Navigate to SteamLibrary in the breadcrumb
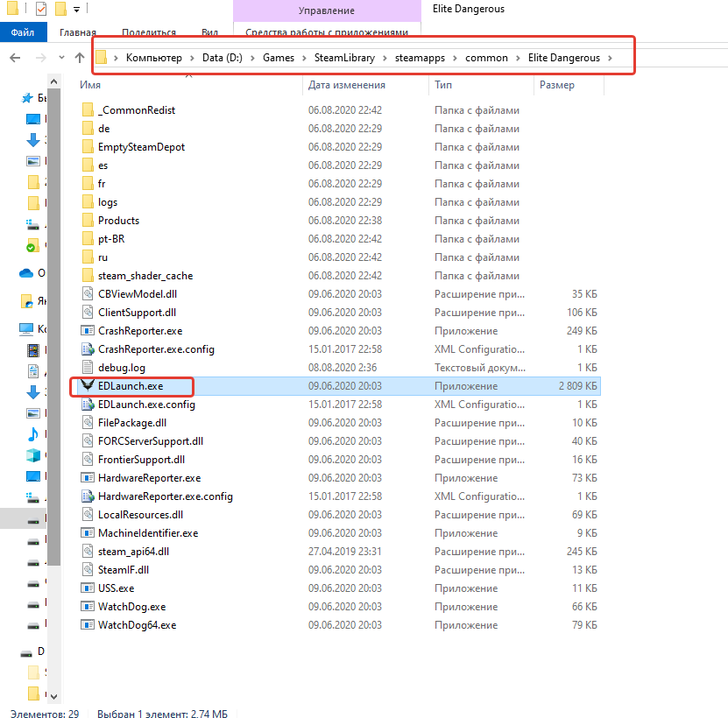Viewport: 728px width, 718px height. [344, 58]
